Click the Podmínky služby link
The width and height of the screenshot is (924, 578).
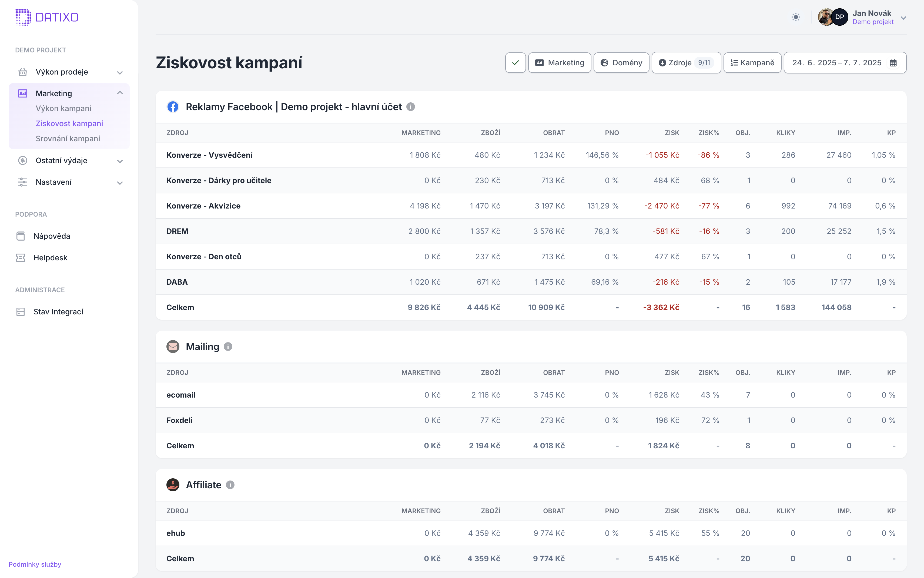[x=35, y=564]
